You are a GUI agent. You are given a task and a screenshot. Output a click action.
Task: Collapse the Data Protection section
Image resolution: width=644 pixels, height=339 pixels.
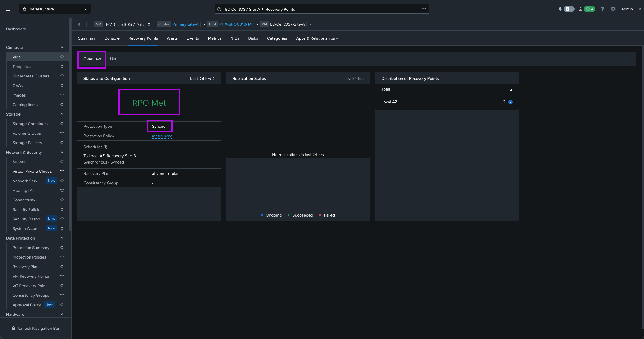62,238
